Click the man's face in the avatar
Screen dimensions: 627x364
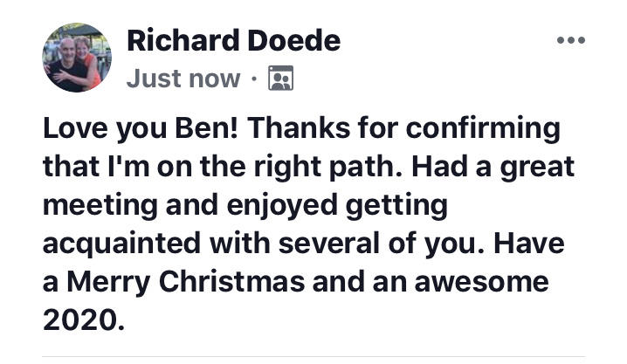tap(69, 47)
